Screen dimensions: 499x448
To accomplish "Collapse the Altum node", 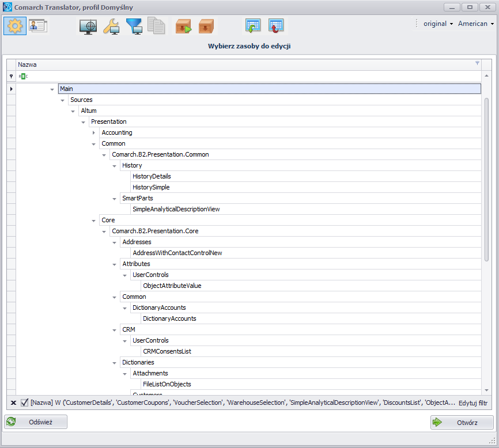I will (x=73, y=111).
